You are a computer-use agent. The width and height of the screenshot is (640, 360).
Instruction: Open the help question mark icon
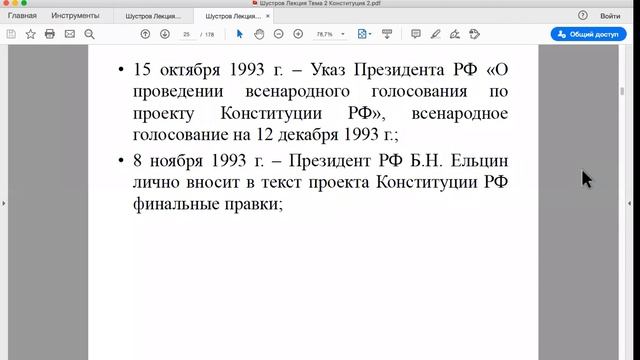click(583, 16)
